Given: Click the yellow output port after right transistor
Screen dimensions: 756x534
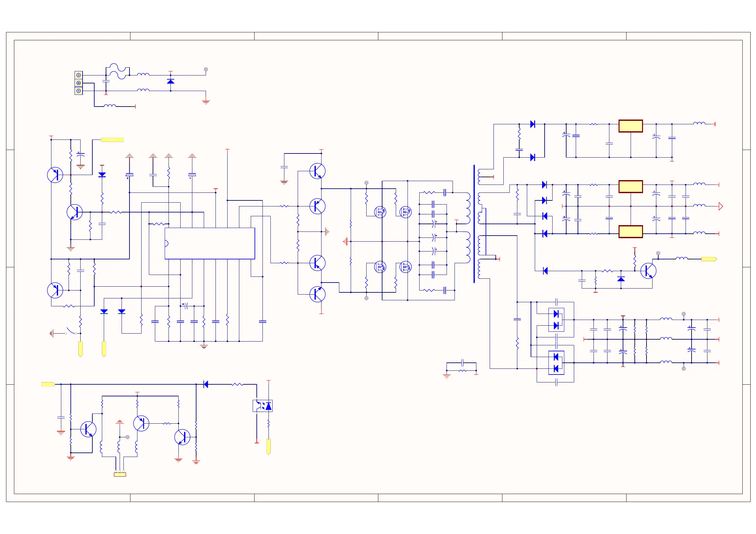Looking at the screenshot, I should coord(709,259).
